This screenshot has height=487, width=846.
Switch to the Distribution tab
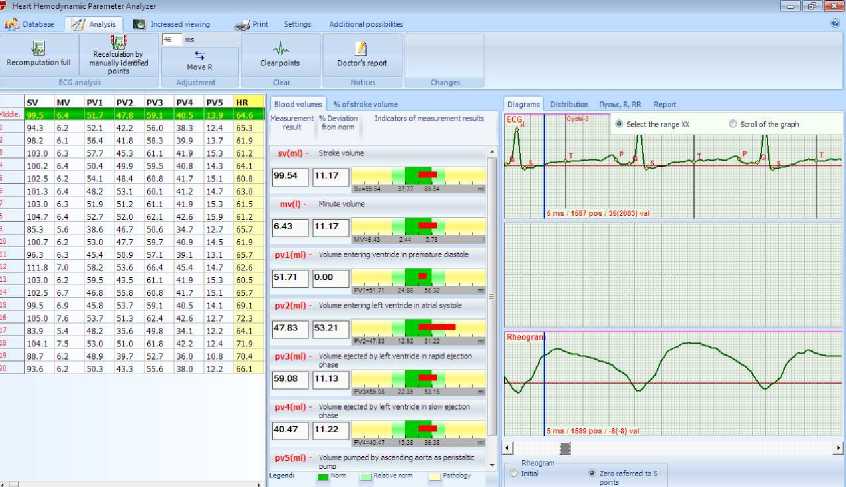568,104
